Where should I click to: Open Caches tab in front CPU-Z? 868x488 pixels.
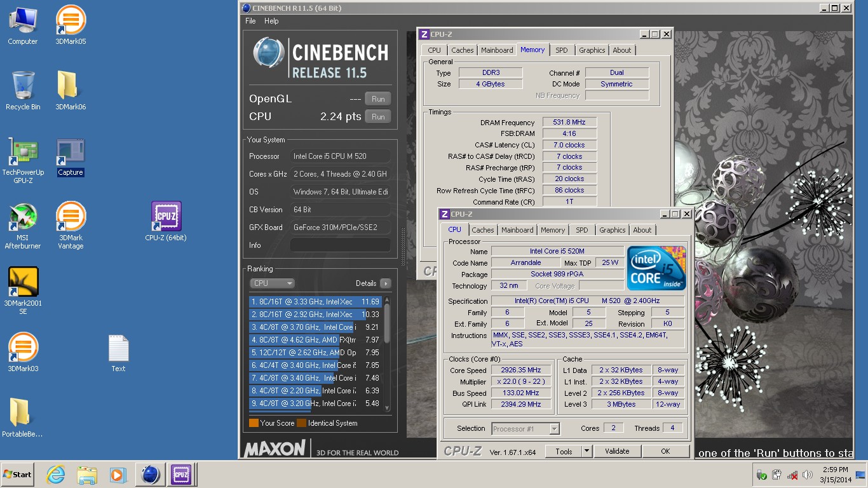483,230
